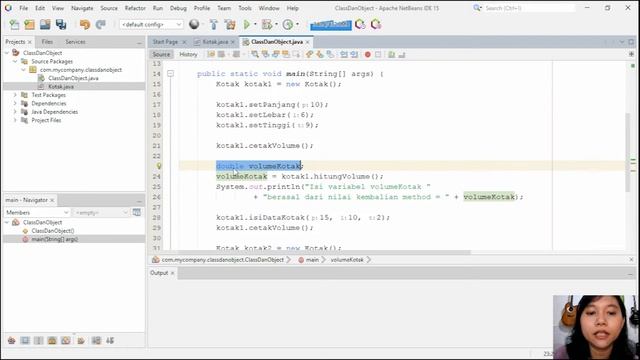Click the New File toolbar icon
This screenshot has width=640, height=360.
point(14,24)
